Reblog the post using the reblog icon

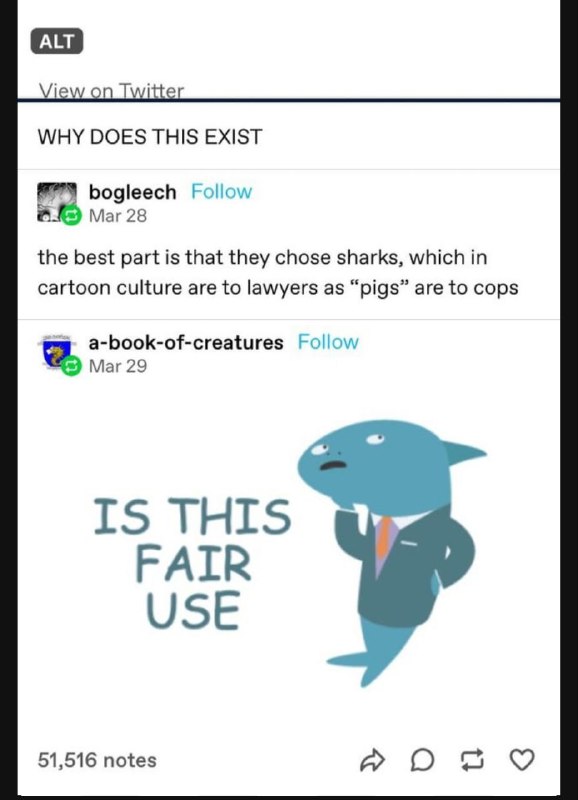(x=472, y=760)
